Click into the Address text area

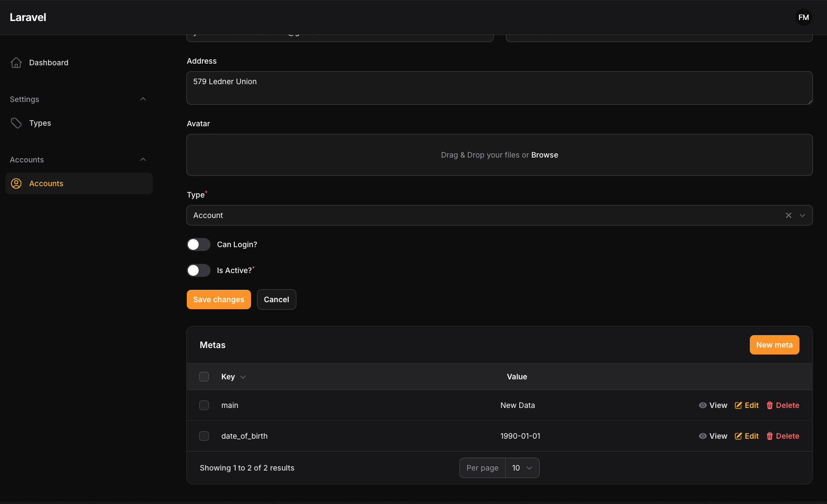pos(499,88)
